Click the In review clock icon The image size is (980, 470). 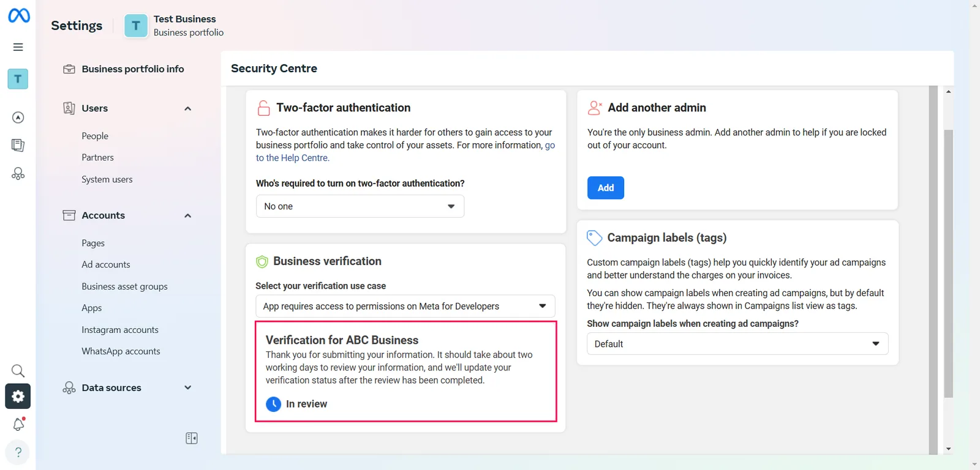(x=273, y=404)
